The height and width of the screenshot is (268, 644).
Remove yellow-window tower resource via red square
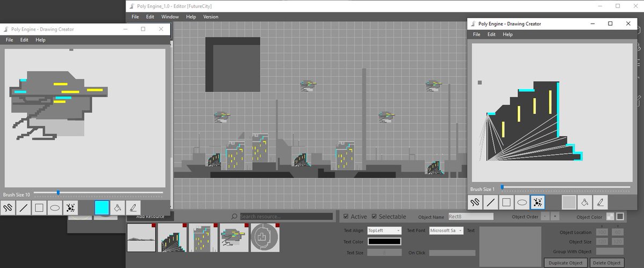[215, 226]
